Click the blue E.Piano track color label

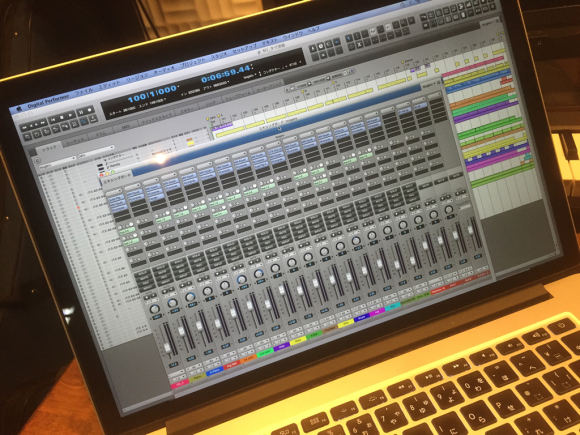tap(214, 371)
